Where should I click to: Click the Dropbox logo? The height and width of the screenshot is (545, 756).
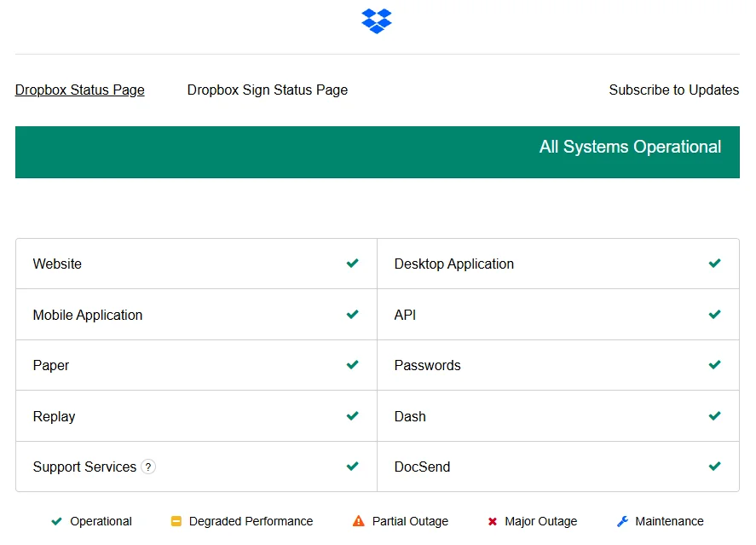click(x=376, y=20)
